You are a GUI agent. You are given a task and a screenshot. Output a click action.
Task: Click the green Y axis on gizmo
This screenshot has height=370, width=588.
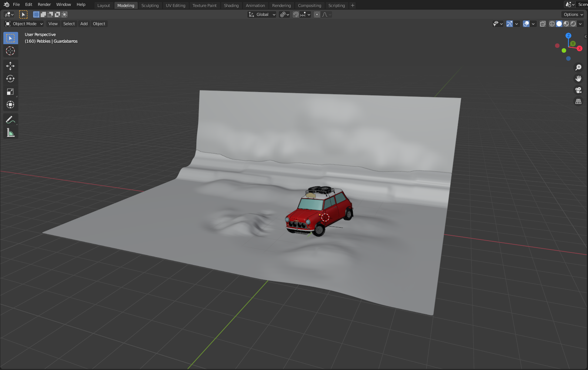pos(573,44)
